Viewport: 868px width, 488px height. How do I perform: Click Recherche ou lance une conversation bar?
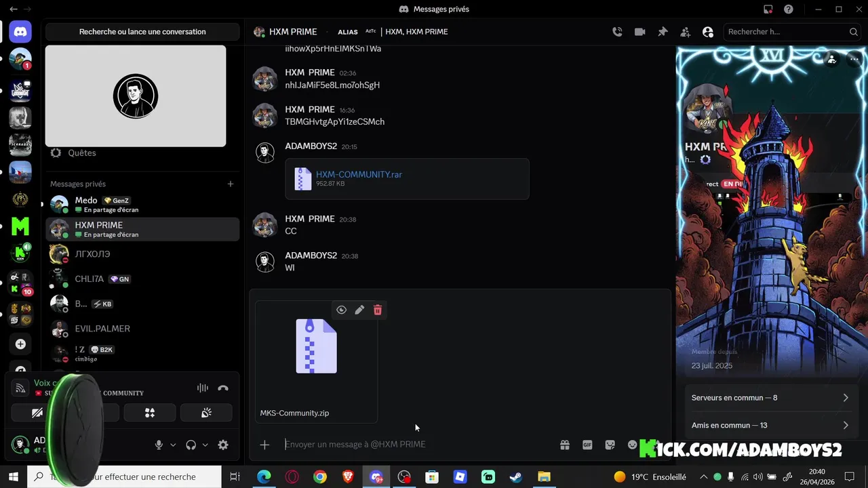142,32
